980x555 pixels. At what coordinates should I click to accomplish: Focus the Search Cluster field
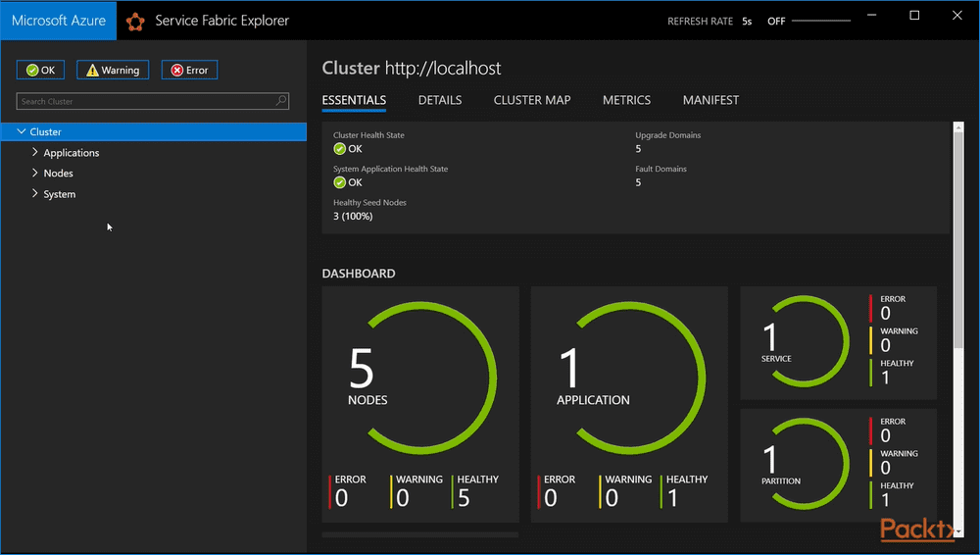point(153,101)
